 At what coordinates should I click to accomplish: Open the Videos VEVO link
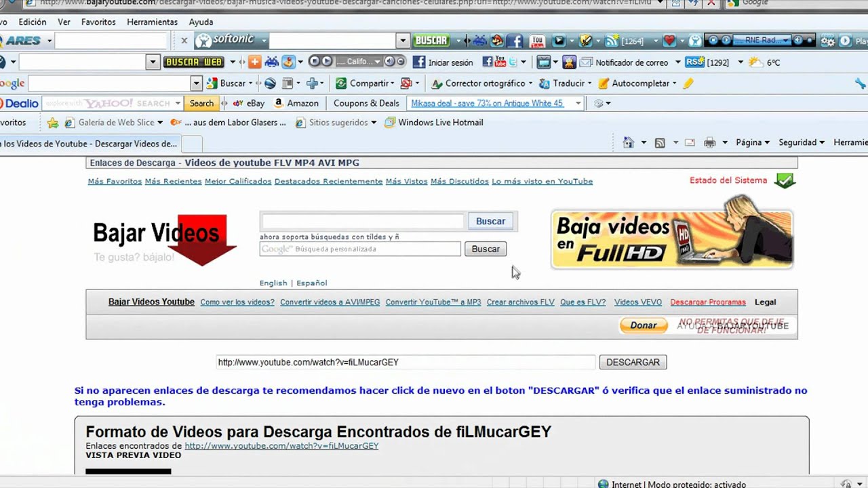(638, 302)
